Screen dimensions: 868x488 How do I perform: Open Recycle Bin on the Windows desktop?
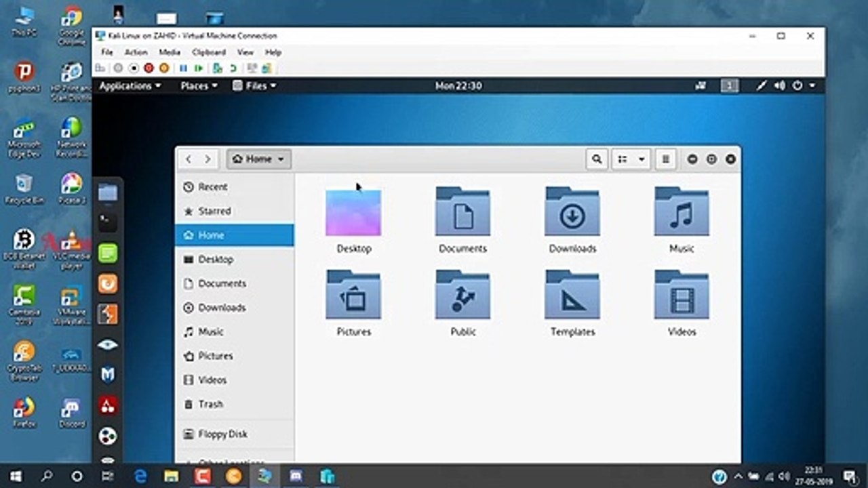point(24,189)
